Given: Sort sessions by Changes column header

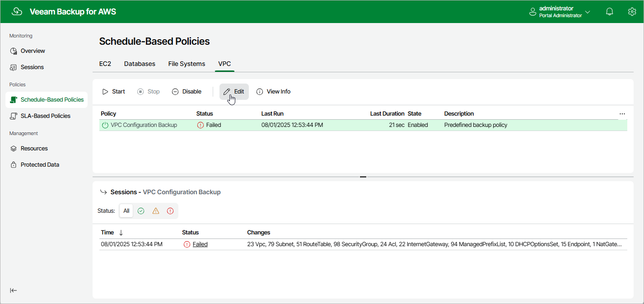Looking at the screenshot, I should pos(259,233).
